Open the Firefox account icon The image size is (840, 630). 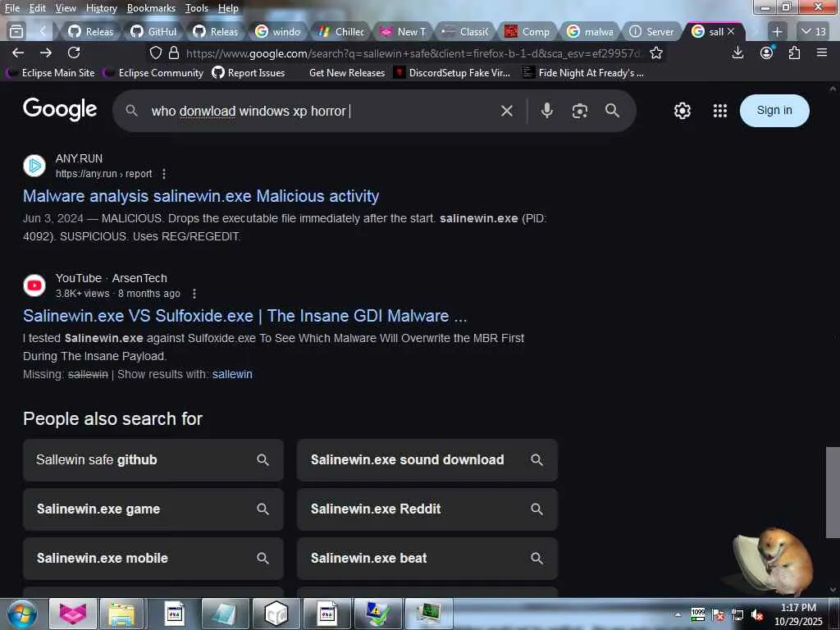(767, 52)
